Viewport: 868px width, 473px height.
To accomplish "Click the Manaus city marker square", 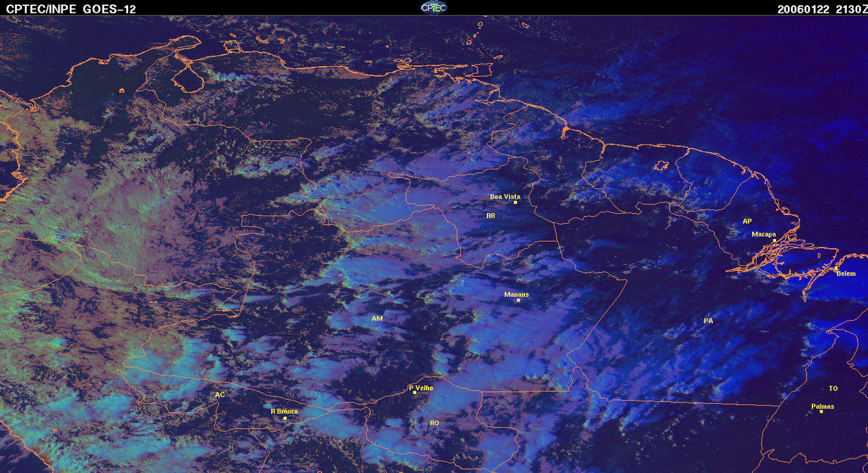I will click(518, 300).
